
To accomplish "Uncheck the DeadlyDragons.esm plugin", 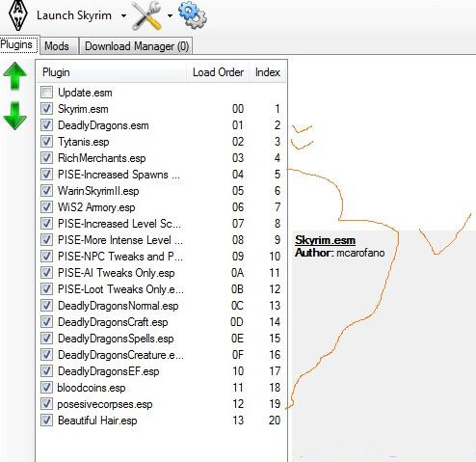I will tap(46, 125).
